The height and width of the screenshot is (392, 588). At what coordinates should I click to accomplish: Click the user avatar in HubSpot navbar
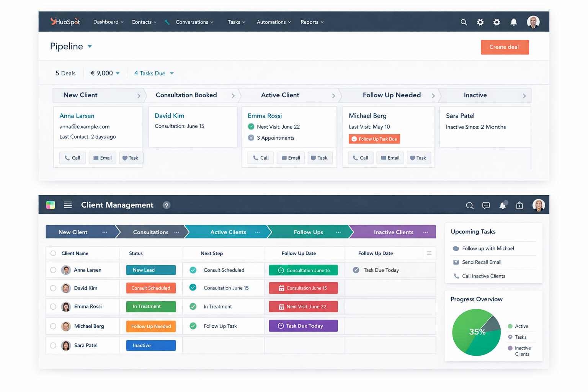[533, 22]
